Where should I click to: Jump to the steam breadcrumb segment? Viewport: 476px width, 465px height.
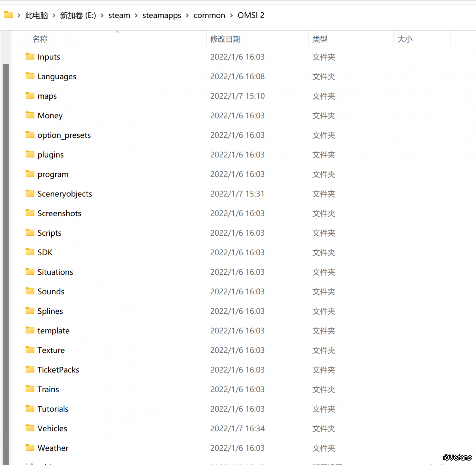tap(119, 15)
